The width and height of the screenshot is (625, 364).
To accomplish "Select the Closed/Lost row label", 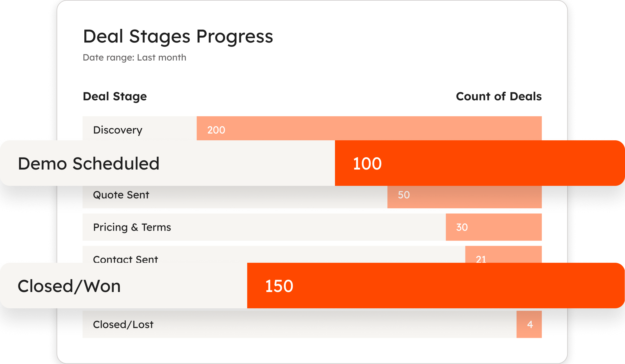I will tap(123, 324).
